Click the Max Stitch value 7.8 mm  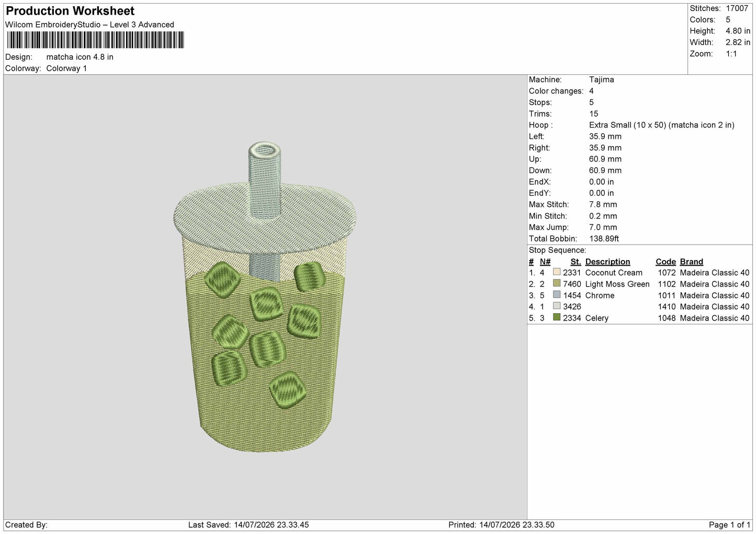pyautogui.click(x=603, y=204)
